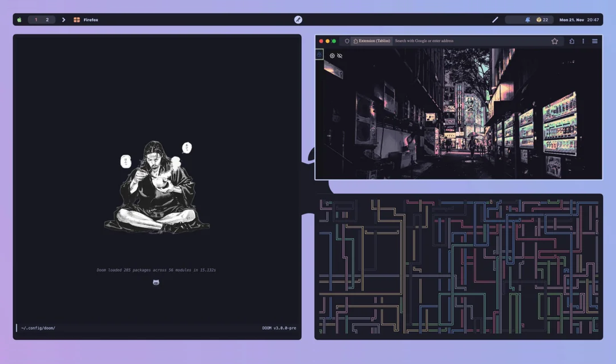This screenshot has height=364, width=616.
Task: Focus the terminal window showing colored pipes
Action: coord(459,267)
